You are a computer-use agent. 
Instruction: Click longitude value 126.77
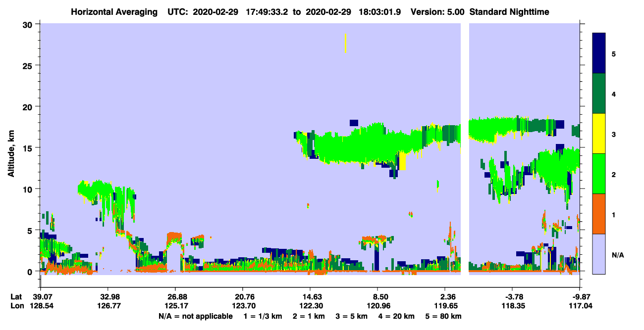click(x=108, y=306)
